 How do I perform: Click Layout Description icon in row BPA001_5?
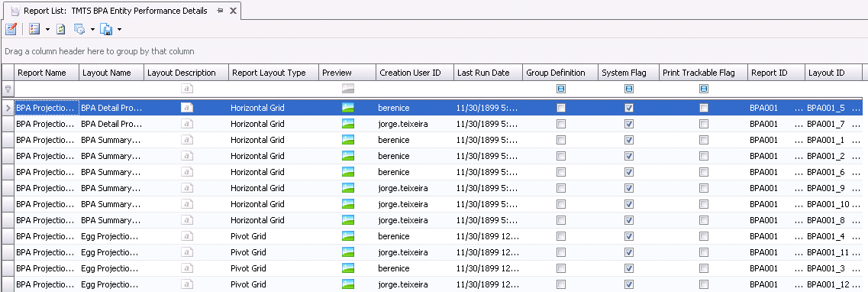[x=187, y=108]
